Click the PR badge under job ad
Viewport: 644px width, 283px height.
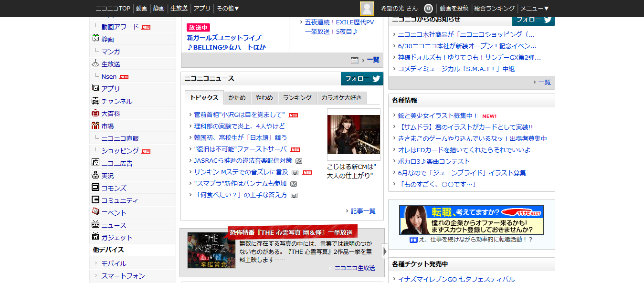(413, 240)
